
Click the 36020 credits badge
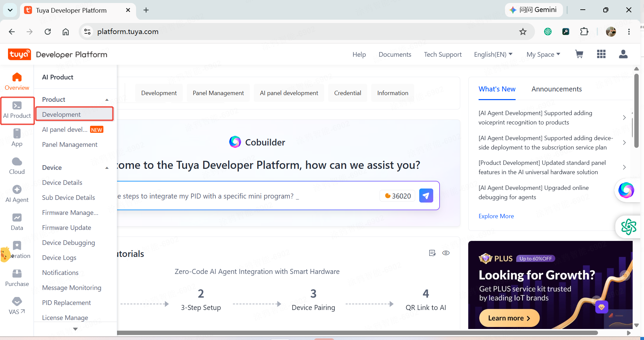(x=398, y=196)
